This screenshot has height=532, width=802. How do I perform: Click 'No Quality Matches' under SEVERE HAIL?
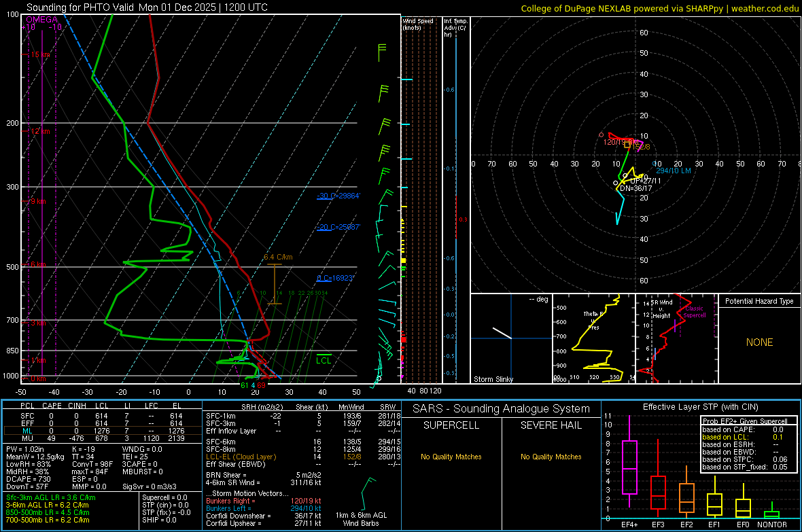coord(551,457)
